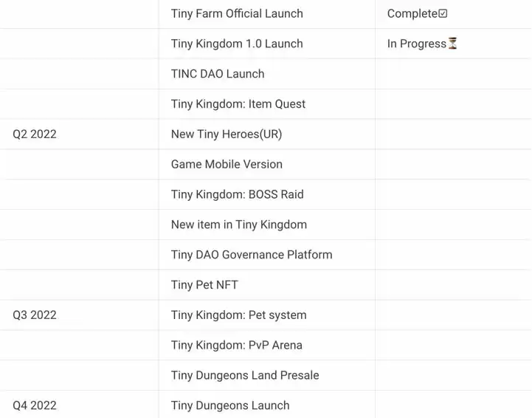Click the Game Mobile Version entry

point(227,165)
